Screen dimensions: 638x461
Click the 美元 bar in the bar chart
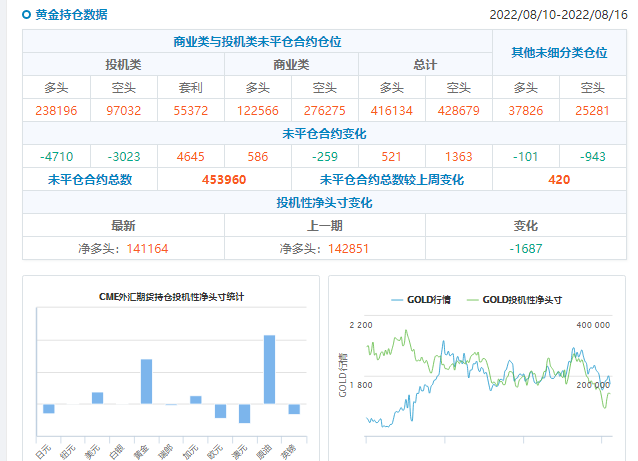(97, 398)
